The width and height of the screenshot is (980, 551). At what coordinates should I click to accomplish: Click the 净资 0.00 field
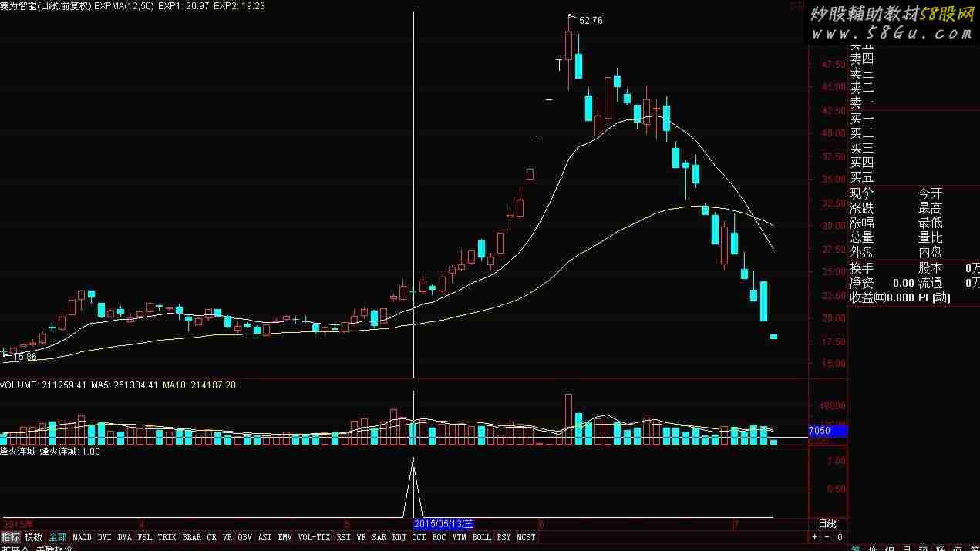882,284
